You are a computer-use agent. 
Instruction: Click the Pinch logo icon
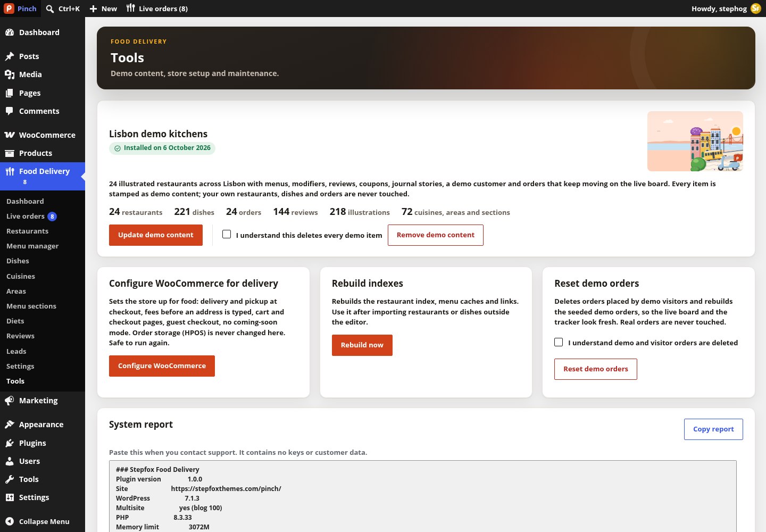(9, 9)
